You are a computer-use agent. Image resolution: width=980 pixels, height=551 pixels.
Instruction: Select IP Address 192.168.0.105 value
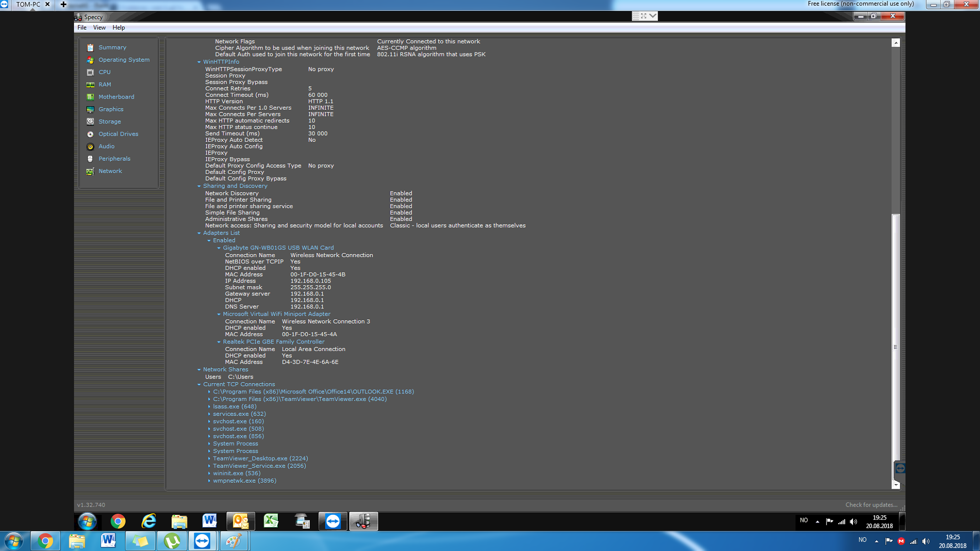[310, 281]
